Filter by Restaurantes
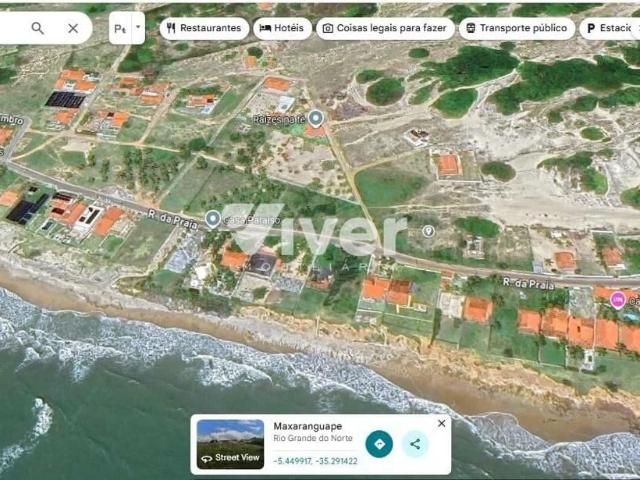The height and width of the screenshot is (480, 640). tap(204, 28)
